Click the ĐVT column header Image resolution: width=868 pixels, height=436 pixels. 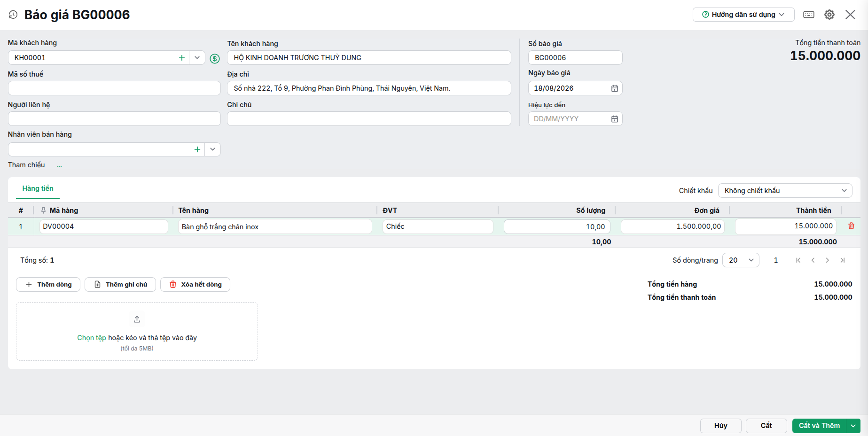tap(390, 210)
